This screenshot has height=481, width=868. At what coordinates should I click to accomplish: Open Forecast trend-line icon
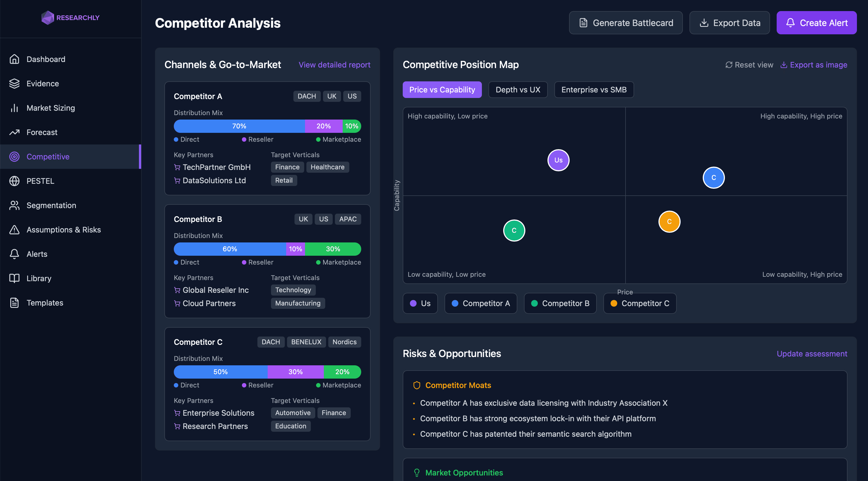click(x=14, y=132)
